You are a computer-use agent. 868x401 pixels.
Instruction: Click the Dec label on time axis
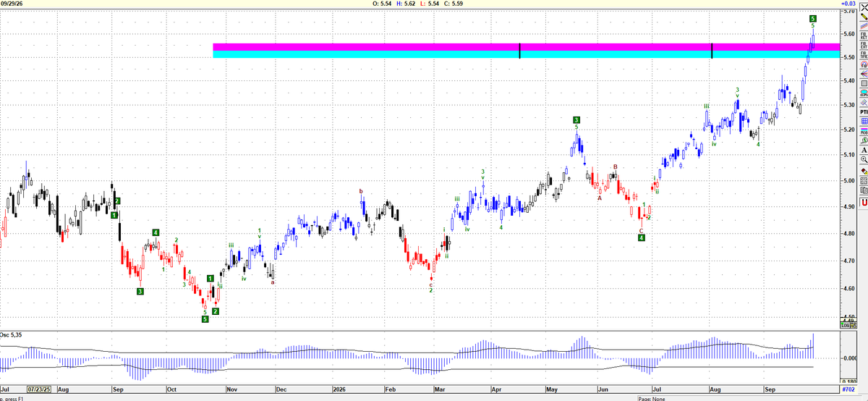pos(282,389)
